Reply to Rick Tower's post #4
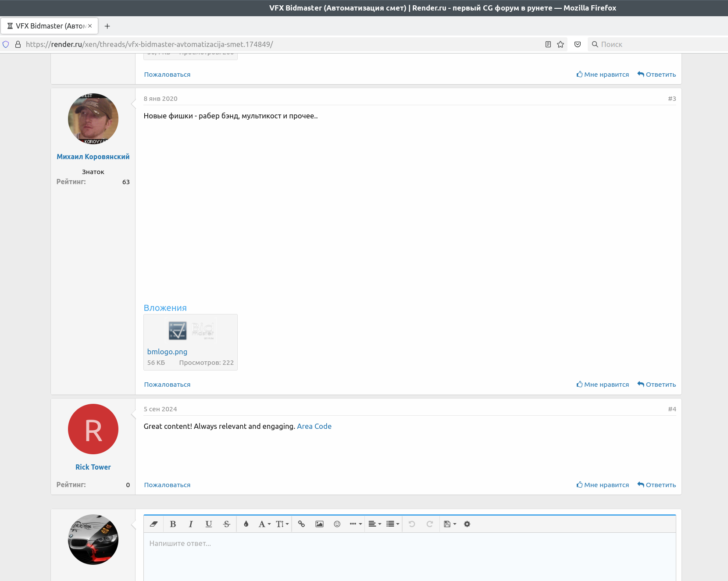Image resolution: width=728 pixels, height=581 pixels. (657, 485)
